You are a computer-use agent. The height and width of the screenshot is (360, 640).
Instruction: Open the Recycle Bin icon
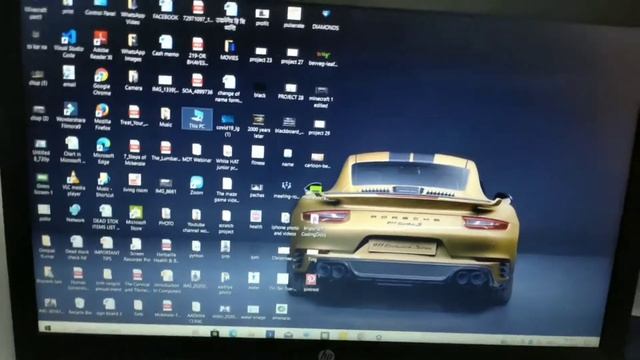click(x=80, y=307)
